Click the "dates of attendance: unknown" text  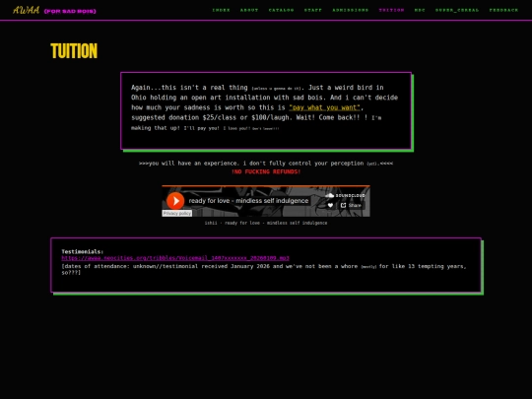pyautogui.click(x=110, y=266)
